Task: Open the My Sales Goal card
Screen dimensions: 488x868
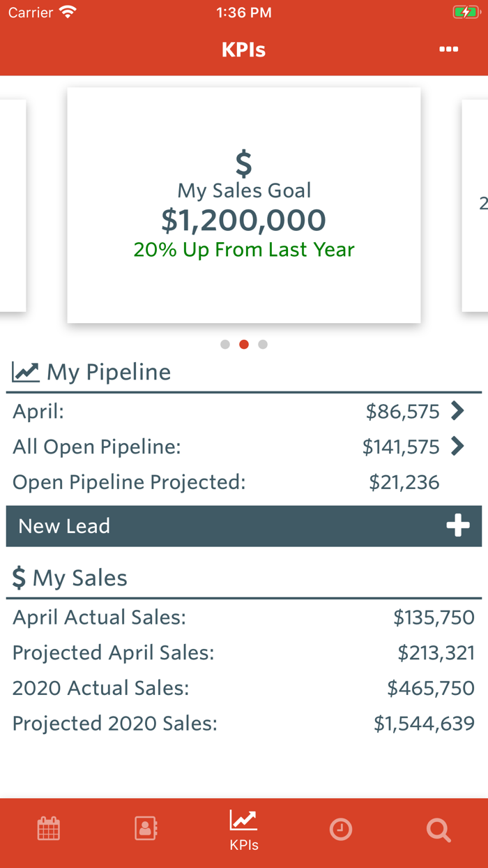Action: tap(243, 204)
